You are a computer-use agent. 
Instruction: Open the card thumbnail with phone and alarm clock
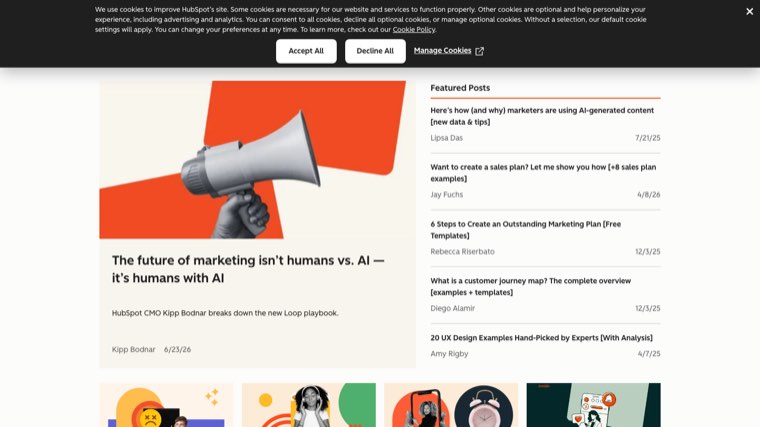[451, 405]
